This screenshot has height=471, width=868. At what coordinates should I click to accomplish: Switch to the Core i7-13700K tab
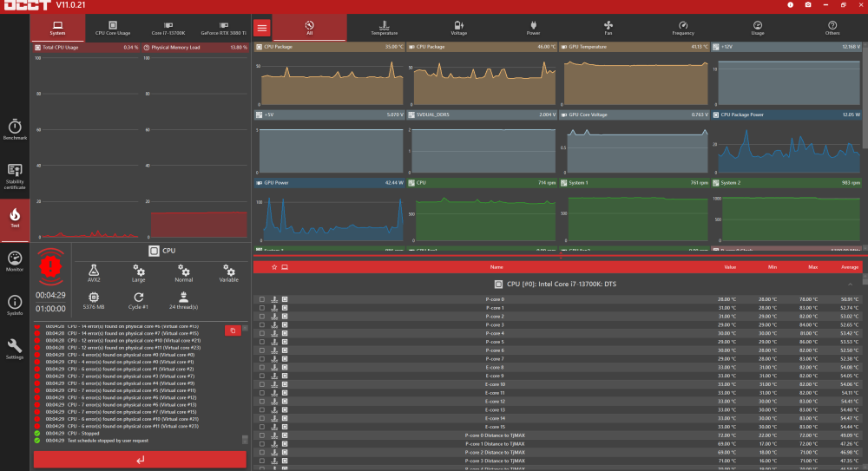[x=168, y=28]
